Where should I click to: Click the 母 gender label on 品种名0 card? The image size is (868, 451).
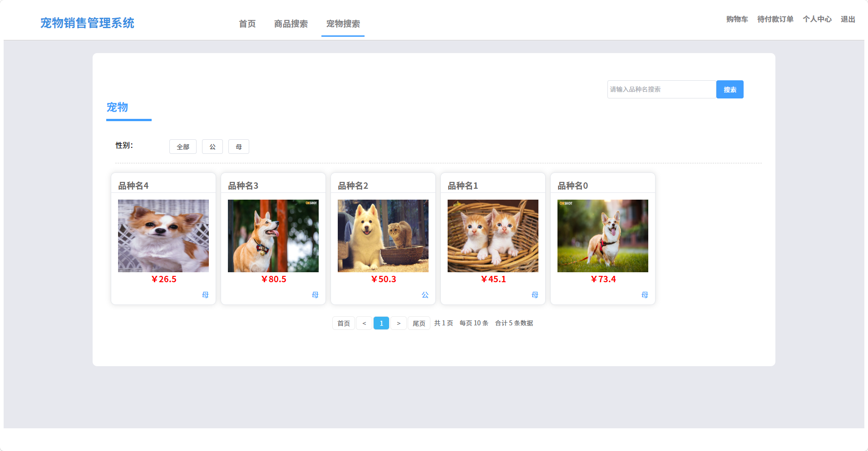[645, 295]
